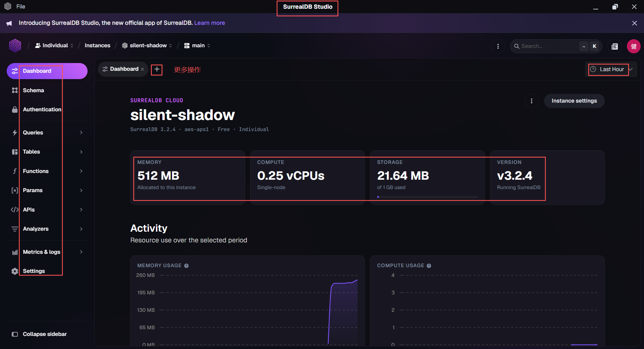This screenshot has height=349, width=644.
Task: Expand the Functions submenu chevron
Action: point(81,171)
